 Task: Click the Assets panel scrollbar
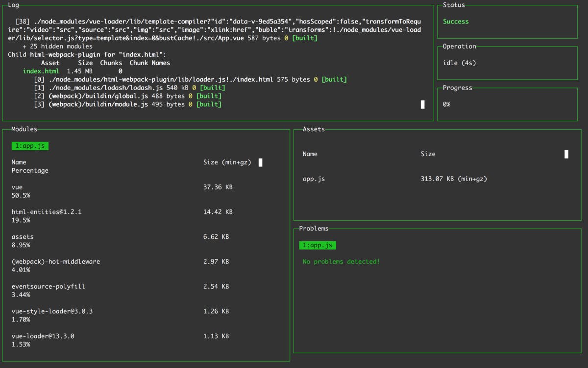(x=566, y=154)
